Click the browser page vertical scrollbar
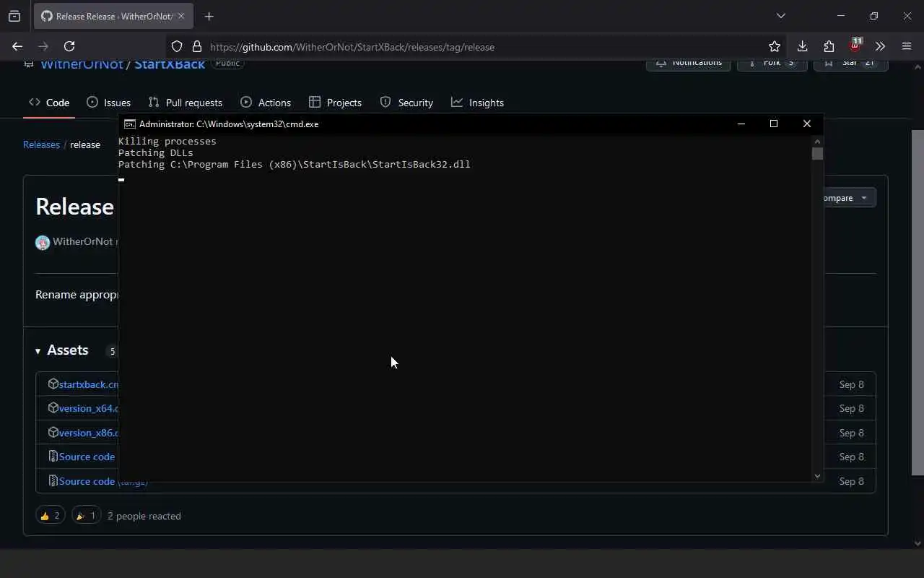This screenshot has width=924, height=578. coord(918,302)
